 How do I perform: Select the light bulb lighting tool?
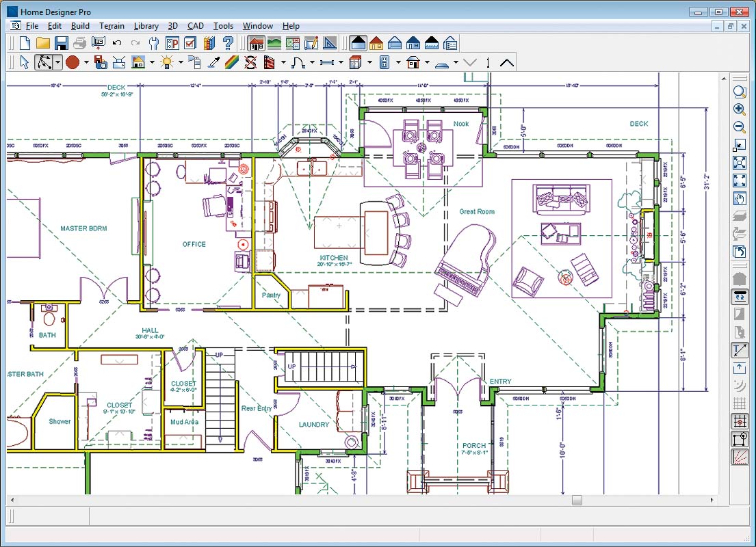(167, 62)
